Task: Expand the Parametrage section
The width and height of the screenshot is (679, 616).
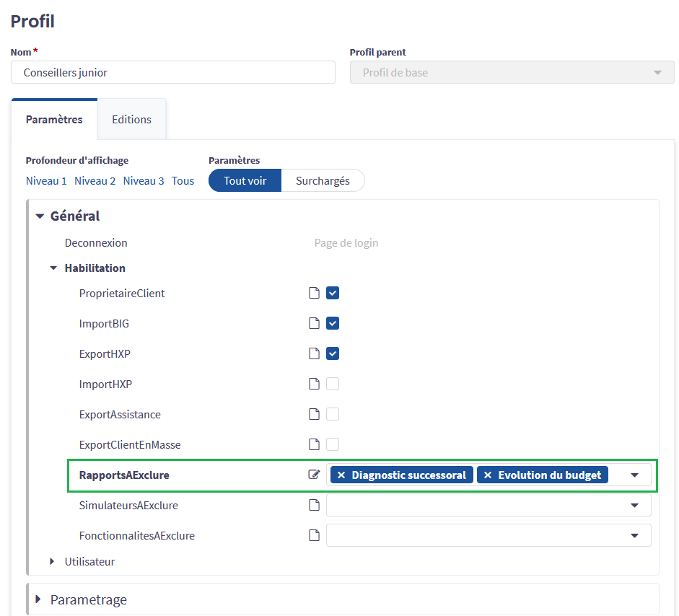Action: (39, 599)
